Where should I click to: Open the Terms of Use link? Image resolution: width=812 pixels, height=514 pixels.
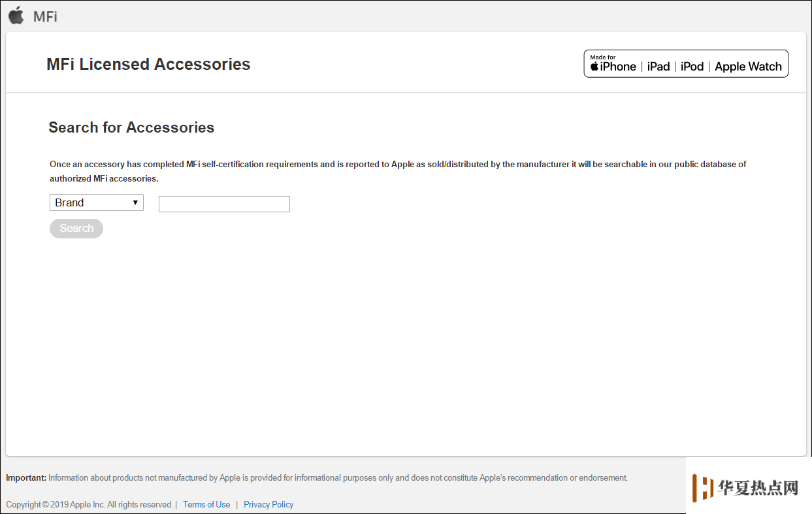(x=206, y=504)
